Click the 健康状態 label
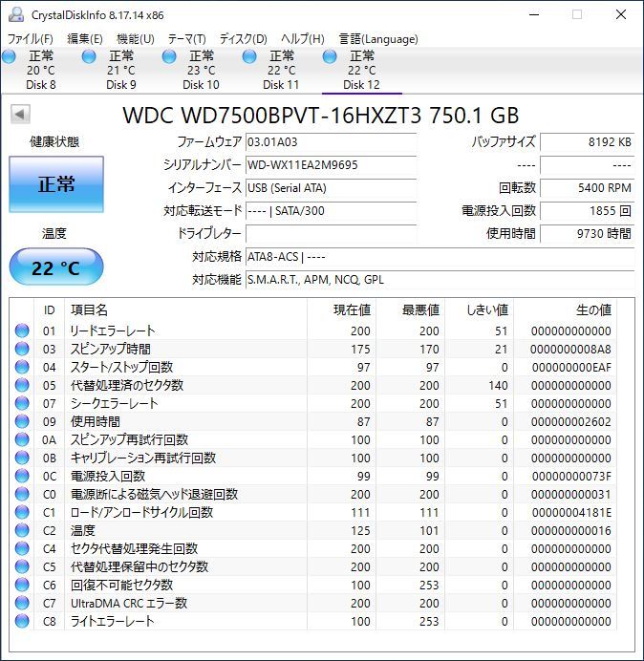644x661 pixels. click(54, 141)
